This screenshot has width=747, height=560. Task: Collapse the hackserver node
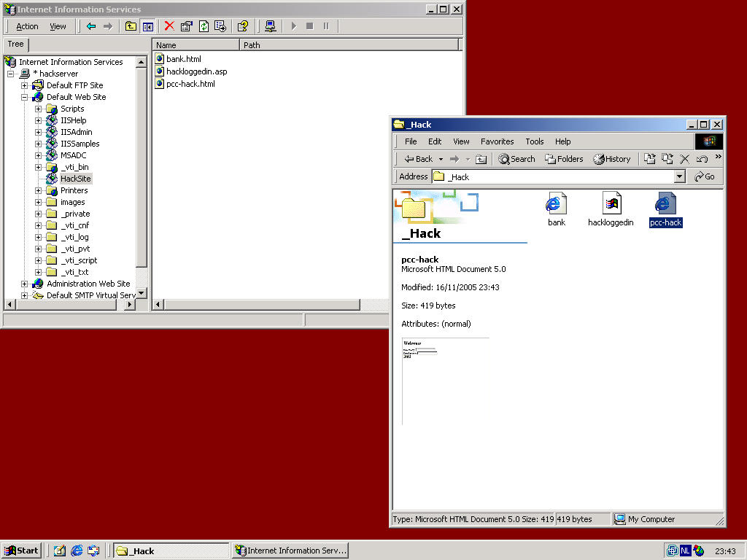pos(10,74)
